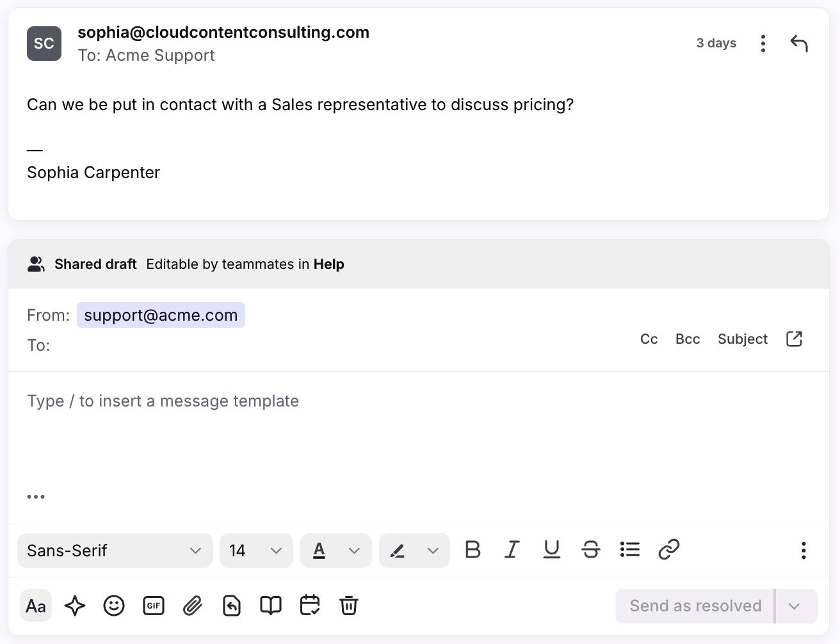
Task: Open the knowledge base book icon
Action: tap(271, 606)
